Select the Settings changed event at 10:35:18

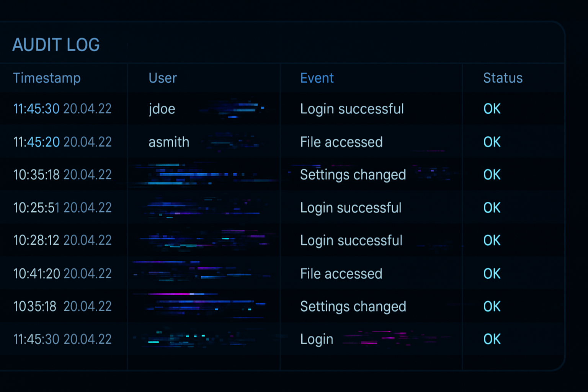point(353,175)
